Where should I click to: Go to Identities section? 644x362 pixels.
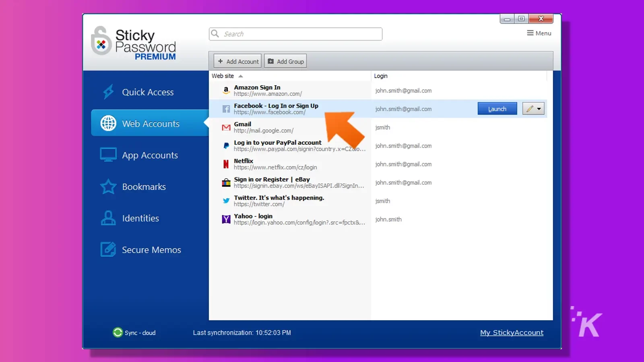pyautogui.click(x=140, y=218)
